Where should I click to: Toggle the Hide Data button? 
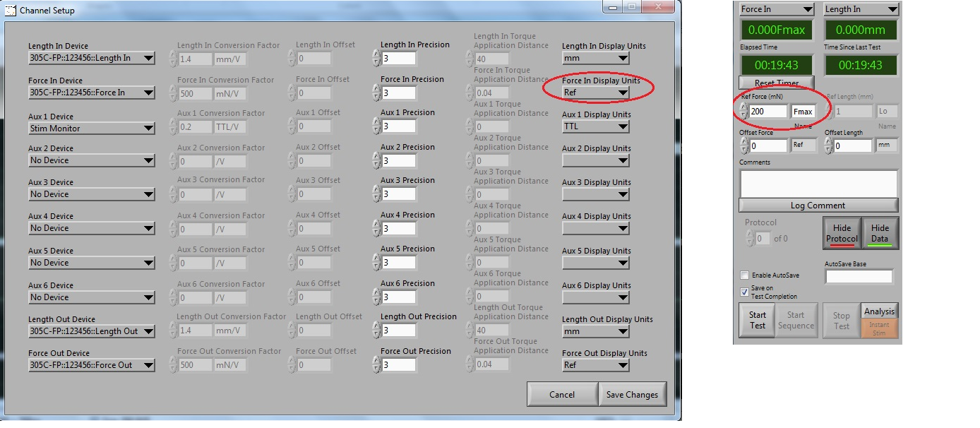click(x=880, y=233)
